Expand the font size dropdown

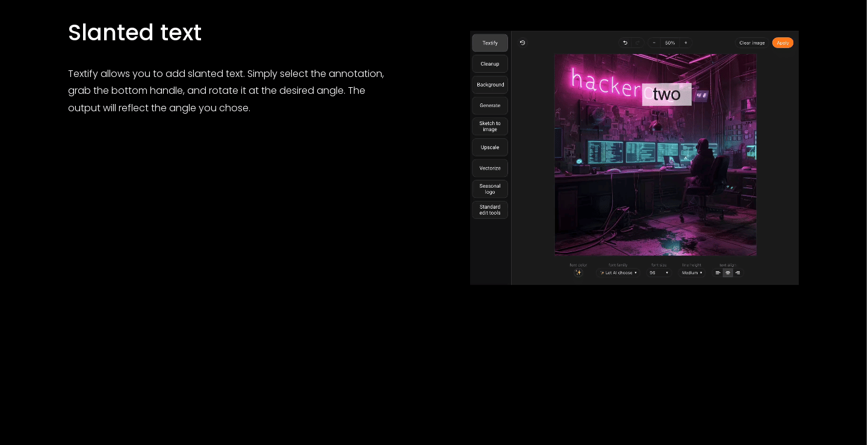[659, 273]
